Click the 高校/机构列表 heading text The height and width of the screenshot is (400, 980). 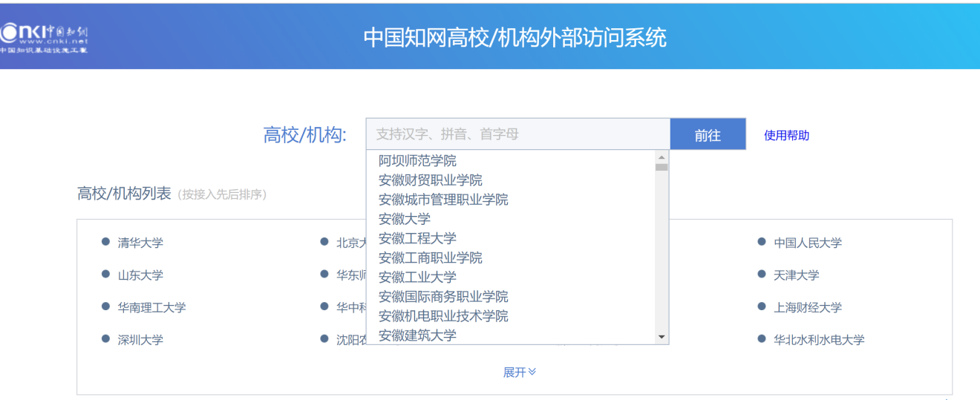124,194
